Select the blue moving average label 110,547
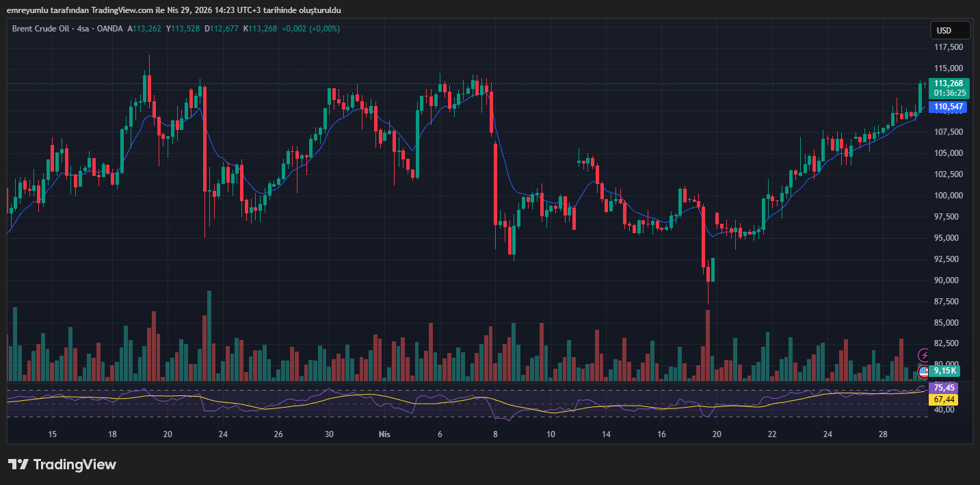Screen dimensions: 980x485 [x=948, y=107]
